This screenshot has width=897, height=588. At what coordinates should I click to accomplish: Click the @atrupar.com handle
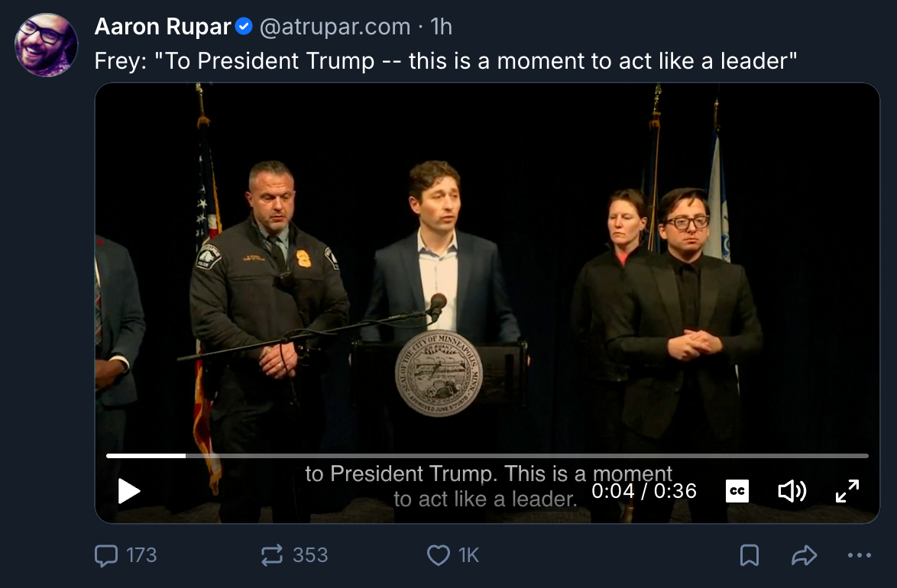pos(335,27)
